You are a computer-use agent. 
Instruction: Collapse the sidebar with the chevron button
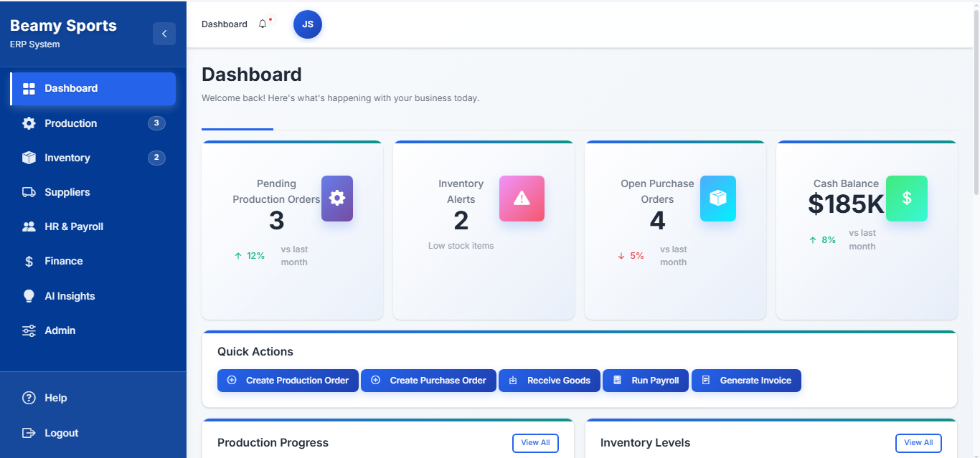click(x=164, y=34)
